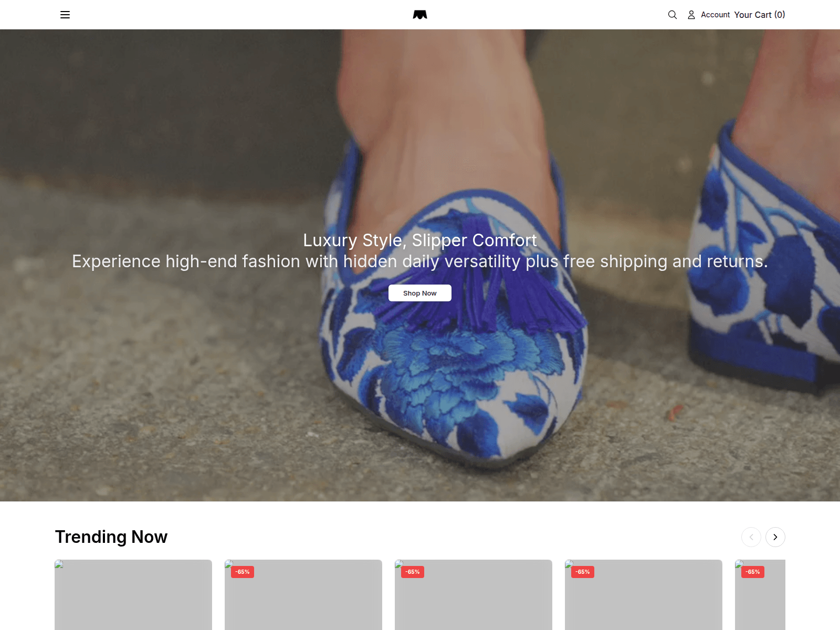View Your Cart (0)

760,15
